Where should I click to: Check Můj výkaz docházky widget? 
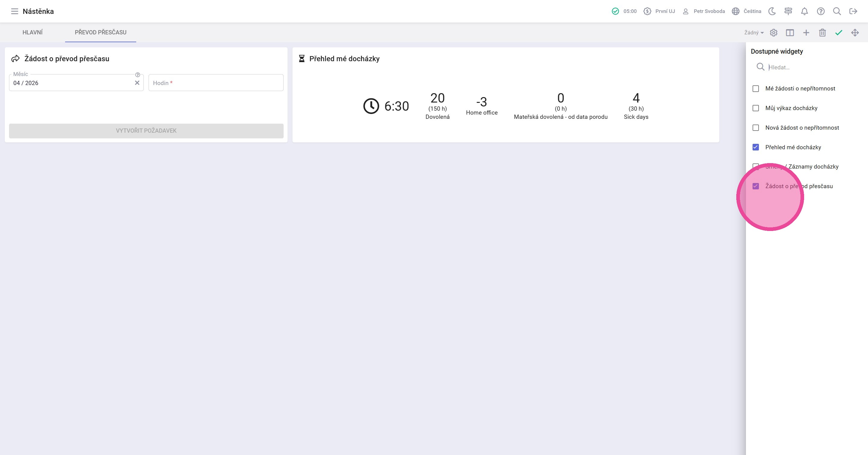pos(756,108)
